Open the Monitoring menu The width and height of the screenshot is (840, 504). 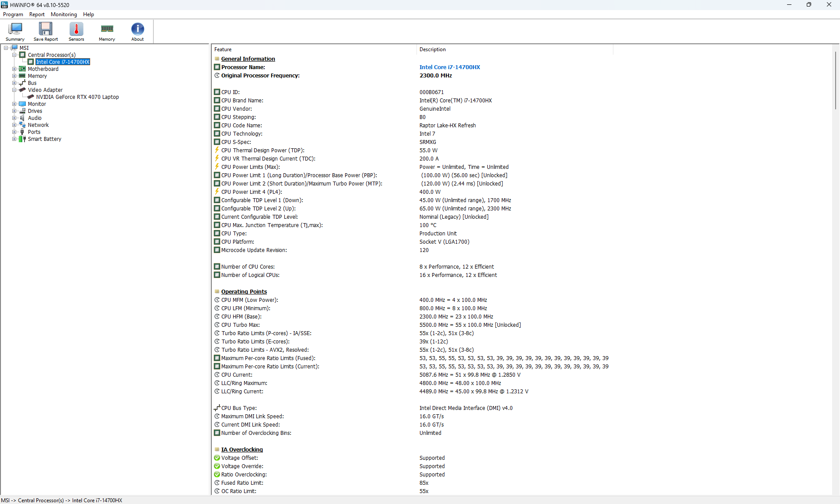point(63,14)
